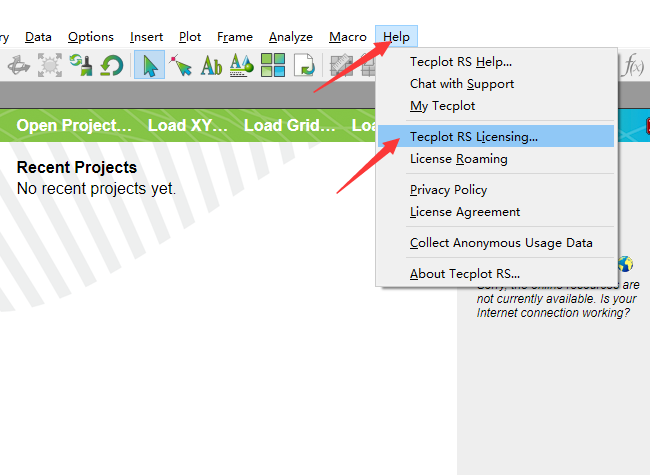Open the Plot menu
This screenshot has width=650, height=475.
(x=190, y=36)
